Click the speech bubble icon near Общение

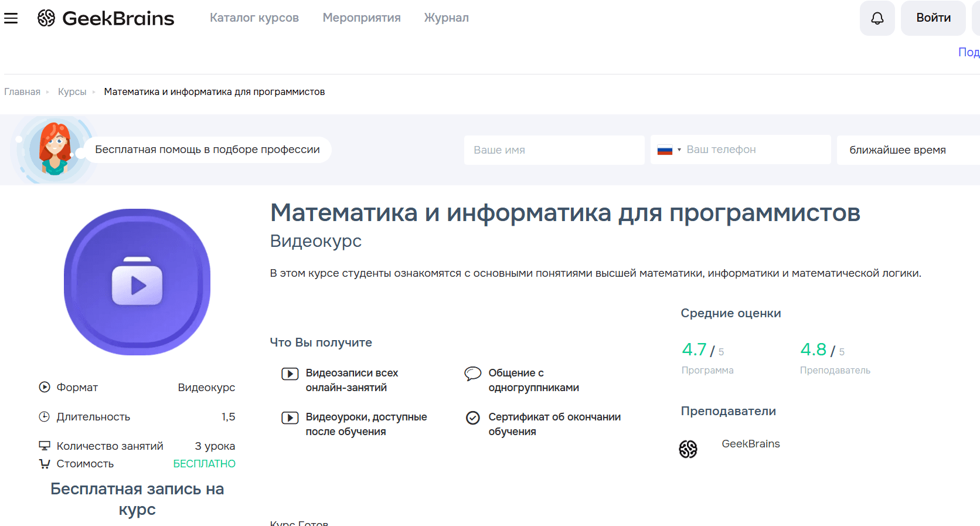point(472,374)
